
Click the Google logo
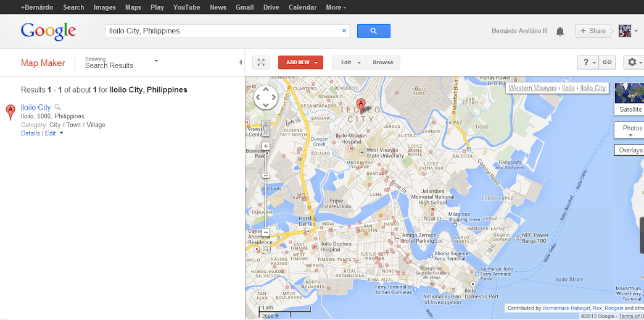tap(49, 32)
